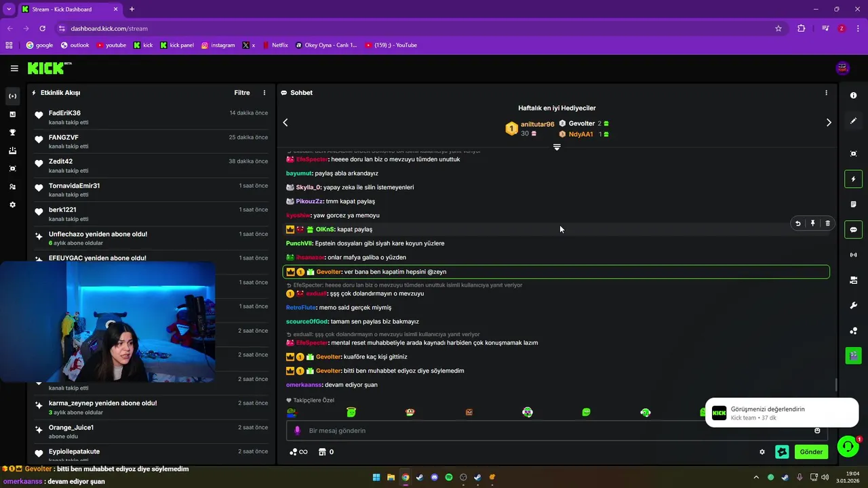Click the channel points dots icon in right sidebar
The height and width of the screenshot is (488, 868).
[x=854, y=331]
